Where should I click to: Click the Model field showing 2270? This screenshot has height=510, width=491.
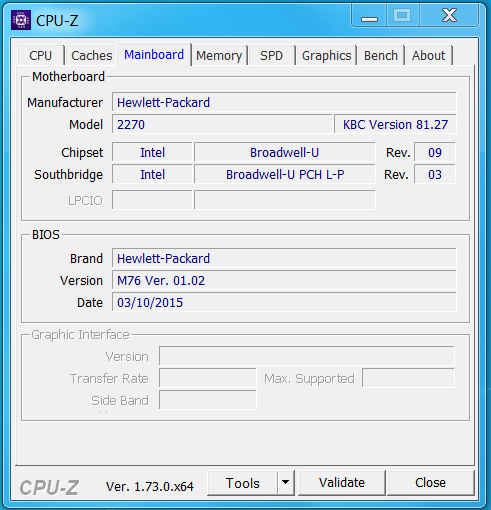point(222,124)
